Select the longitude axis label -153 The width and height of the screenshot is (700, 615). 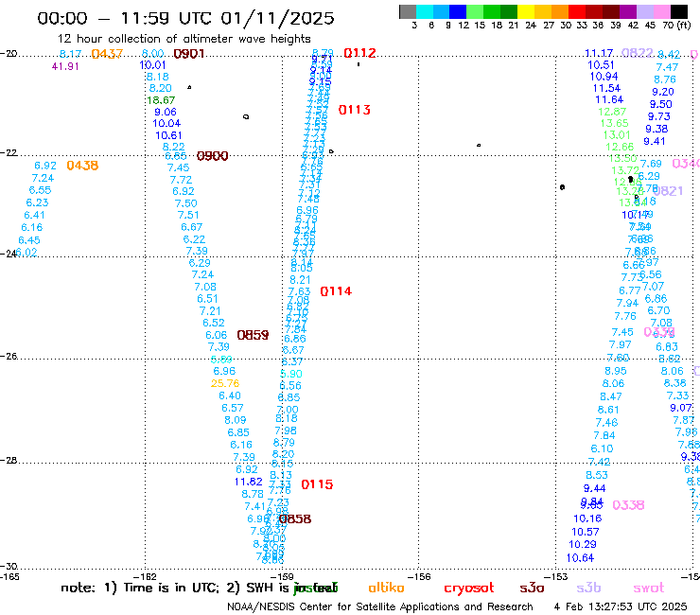[x=556, y=576]
